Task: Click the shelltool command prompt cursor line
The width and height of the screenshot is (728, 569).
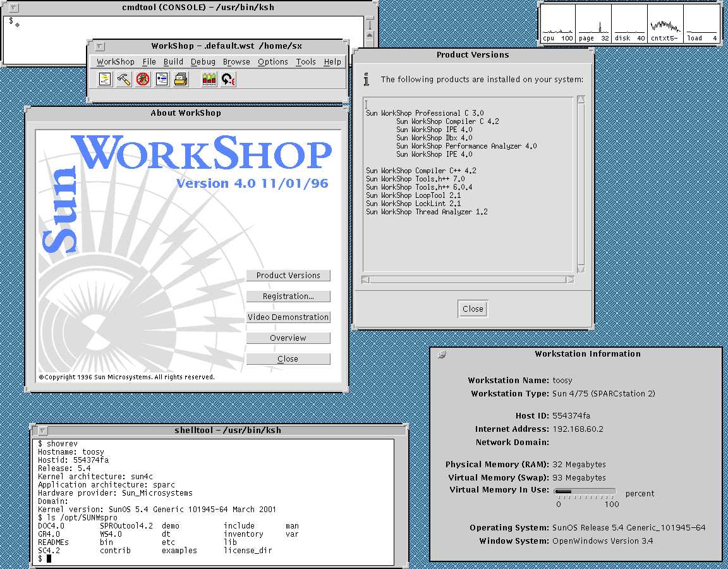Action: coord(45,558)
